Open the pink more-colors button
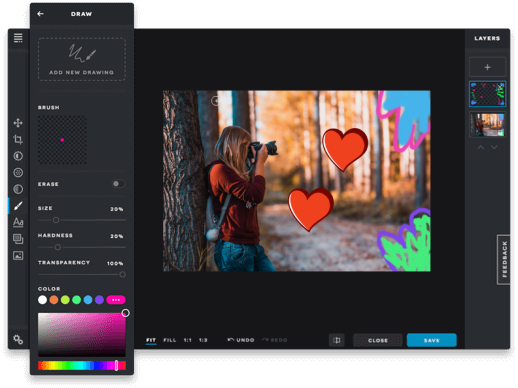This screenshot has width=518, height=388. click(116, 300)
